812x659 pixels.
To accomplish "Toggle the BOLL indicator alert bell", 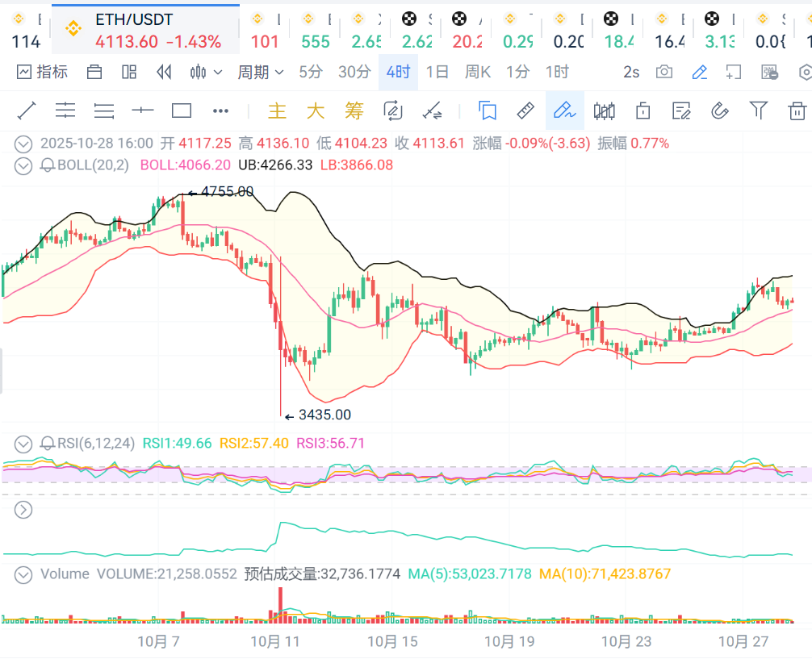I will point(48,165).
